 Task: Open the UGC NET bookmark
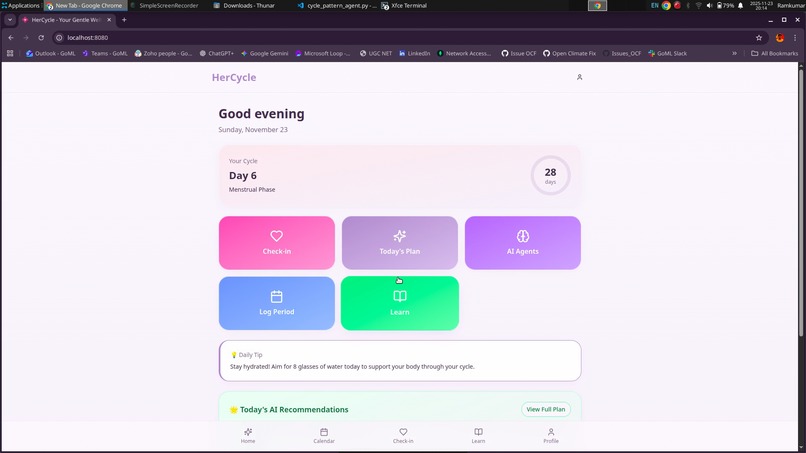376,53
